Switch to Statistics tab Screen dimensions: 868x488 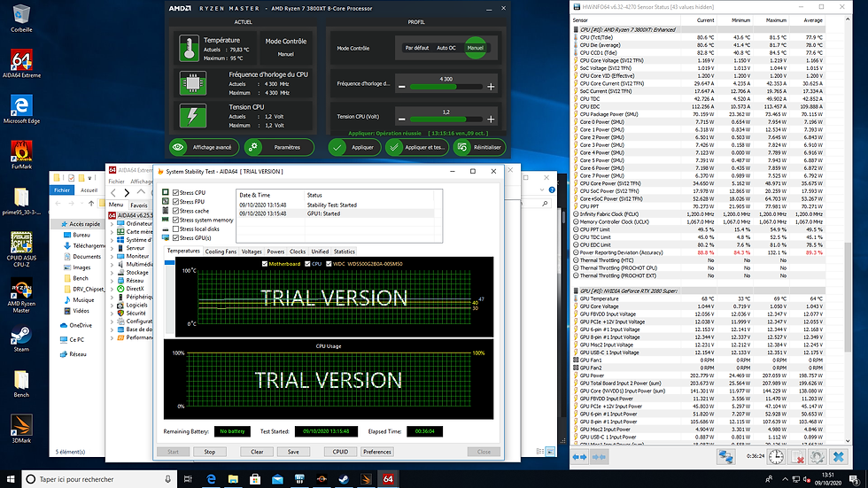345,252
